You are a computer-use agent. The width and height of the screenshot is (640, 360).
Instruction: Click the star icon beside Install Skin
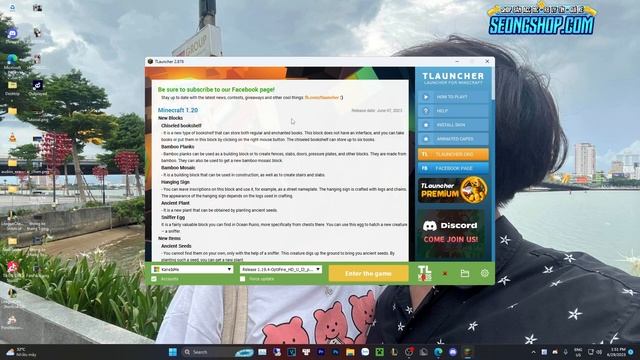[426, 125]
